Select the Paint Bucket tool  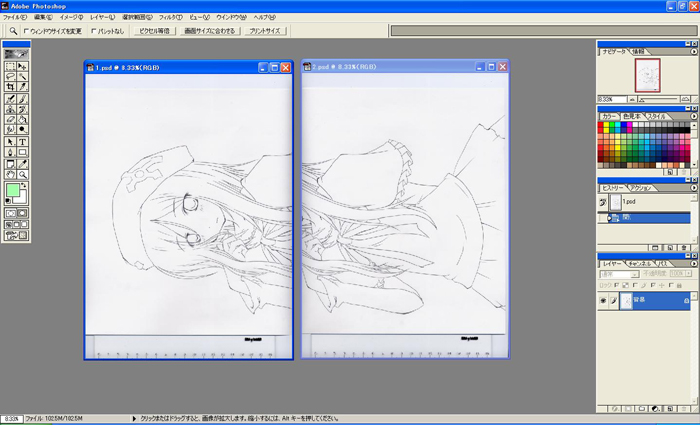click(x=22, y=119)
